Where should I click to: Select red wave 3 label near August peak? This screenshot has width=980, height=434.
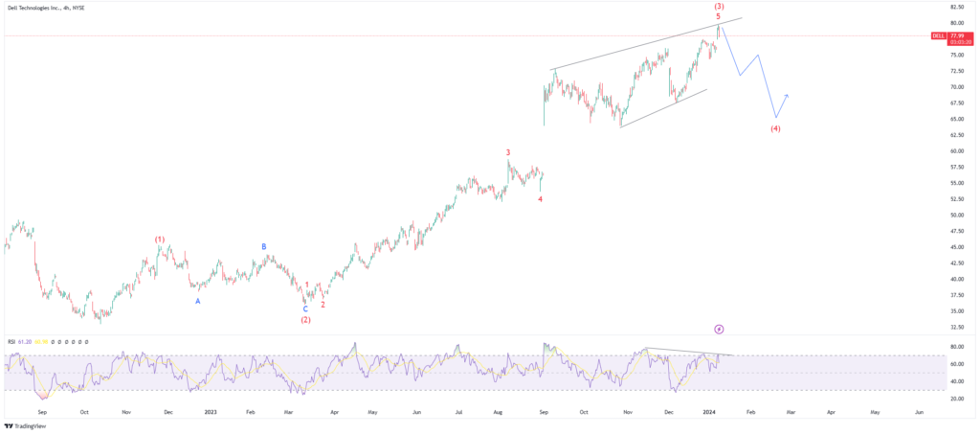click(x=508, y=152)
